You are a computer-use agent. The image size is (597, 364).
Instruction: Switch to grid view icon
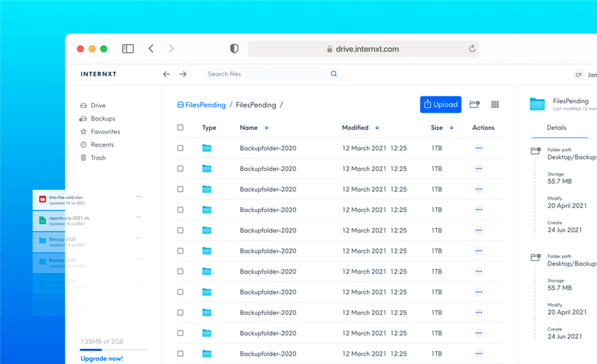pos(495,105)
